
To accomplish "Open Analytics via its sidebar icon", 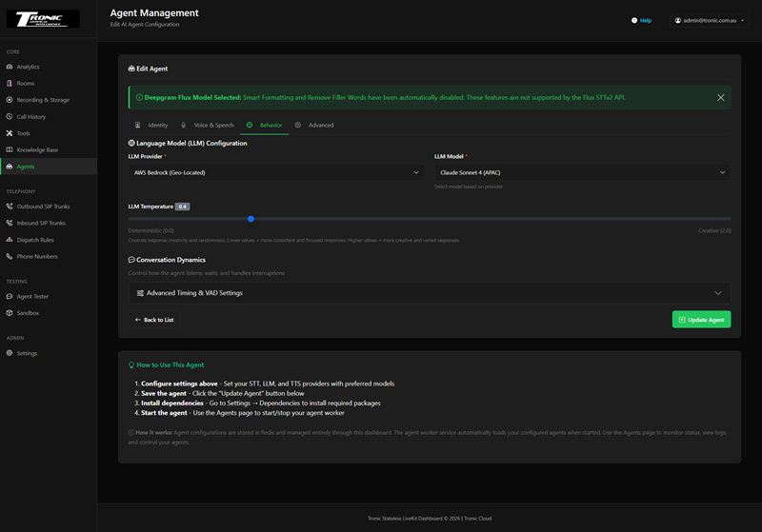I will point(10,67).
